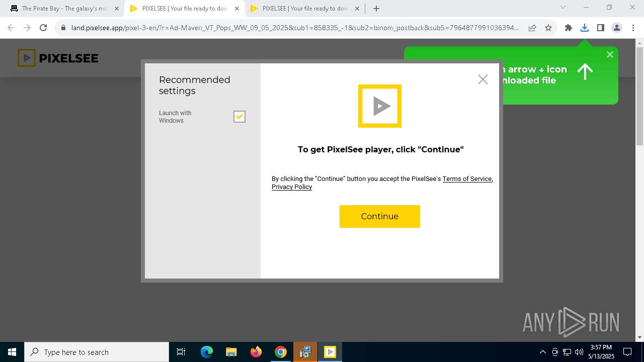This screenshot has height=362, width=644.
Task: Click Chrome icon on taskbar
Action: (281, 352)
